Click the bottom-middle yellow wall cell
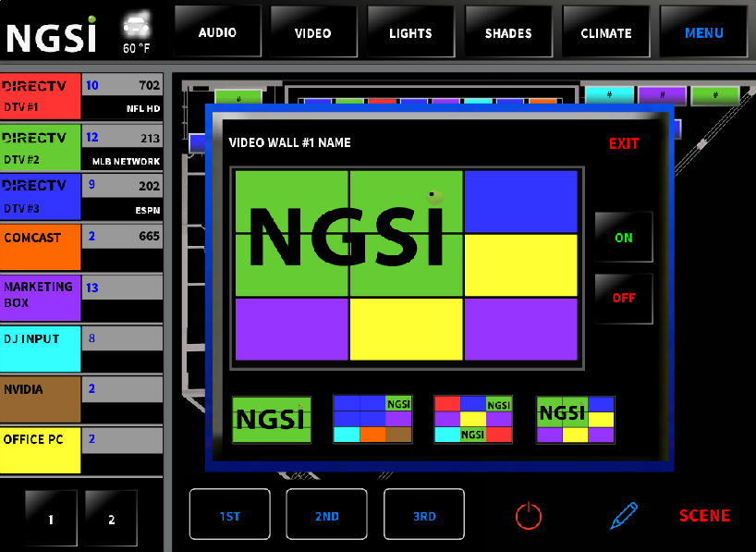Screen dimensions: 756x552 [406, 329]
